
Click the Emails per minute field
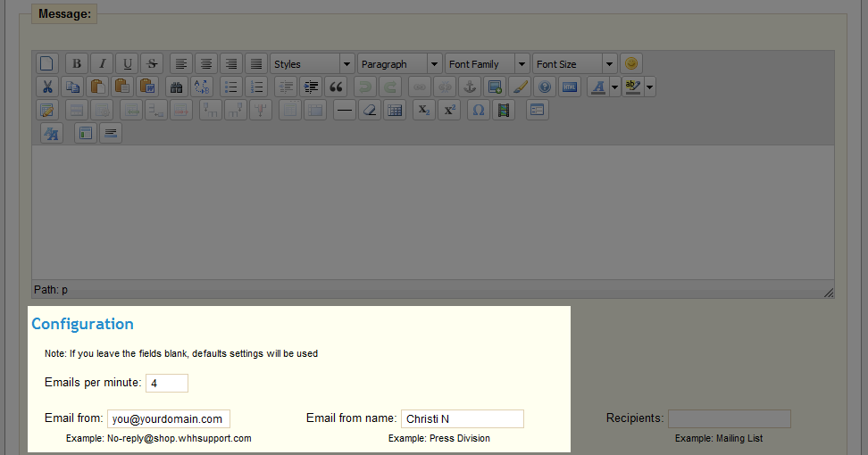[167, 383]
